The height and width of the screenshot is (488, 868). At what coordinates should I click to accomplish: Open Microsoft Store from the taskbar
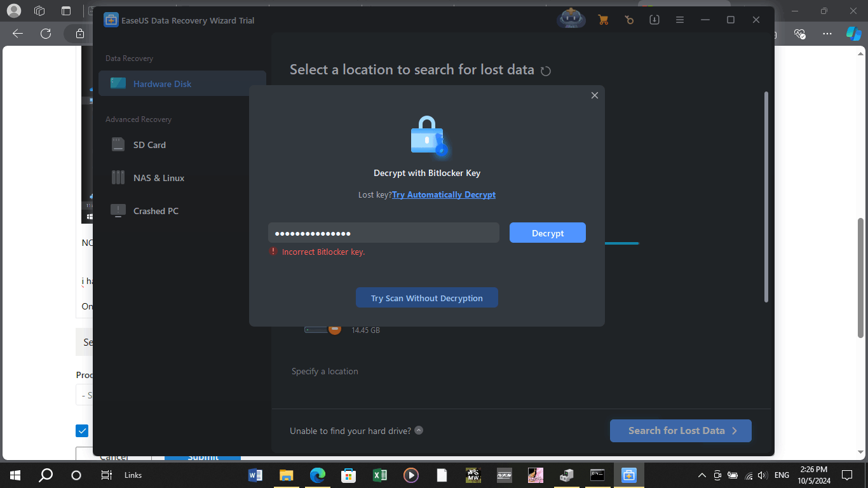pyautogui.click(x=348, y=475)
